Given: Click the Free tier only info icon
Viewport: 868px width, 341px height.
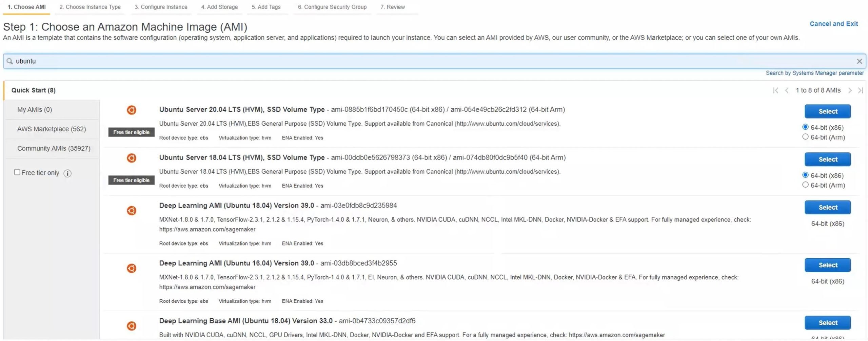Looking at the screenshot, I should coord(67,173).
